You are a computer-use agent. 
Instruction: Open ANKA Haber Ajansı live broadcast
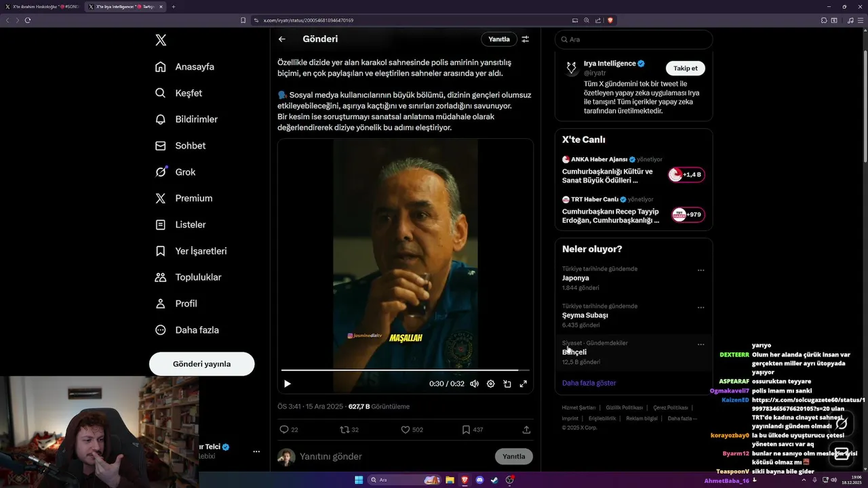click(x=633, y=170)
